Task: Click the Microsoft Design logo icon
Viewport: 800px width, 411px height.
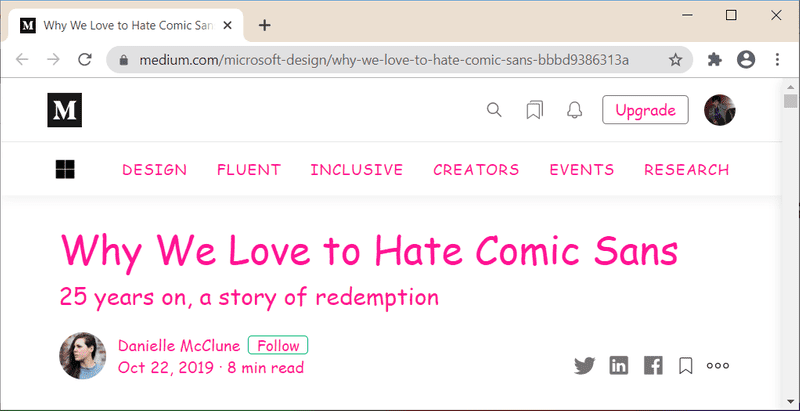Action: click(x=65, y=169)
